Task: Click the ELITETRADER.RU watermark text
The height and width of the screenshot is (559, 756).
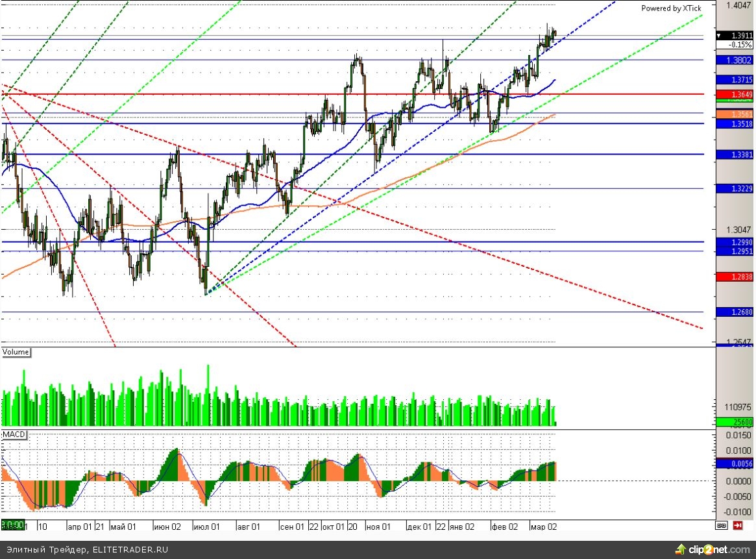Action: 130,549
